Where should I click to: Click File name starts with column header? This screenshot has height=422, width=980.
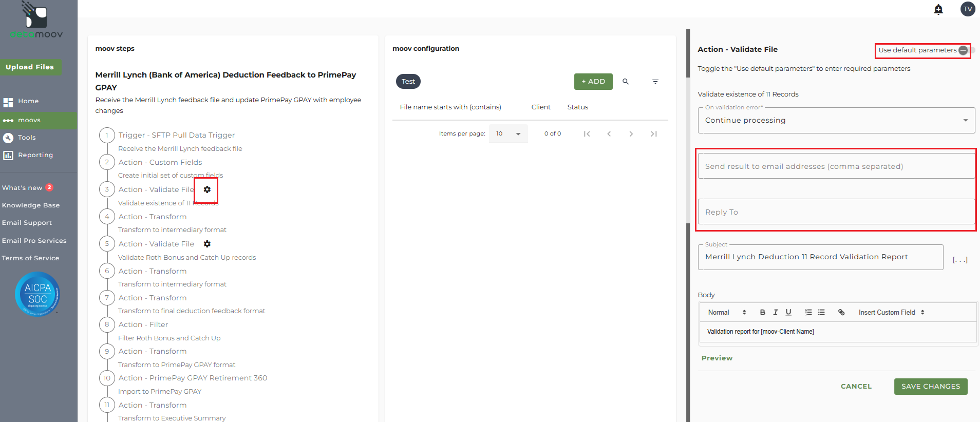450,107
